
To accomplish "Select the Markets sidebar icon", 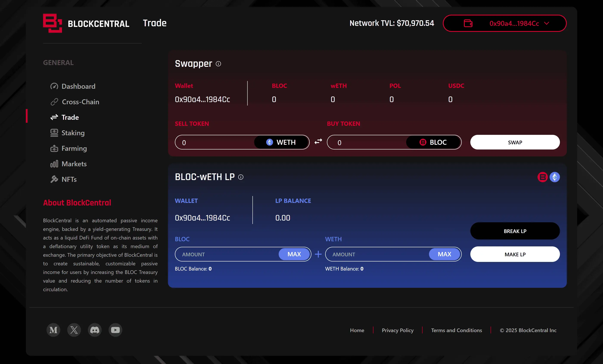I will [54, 164].
